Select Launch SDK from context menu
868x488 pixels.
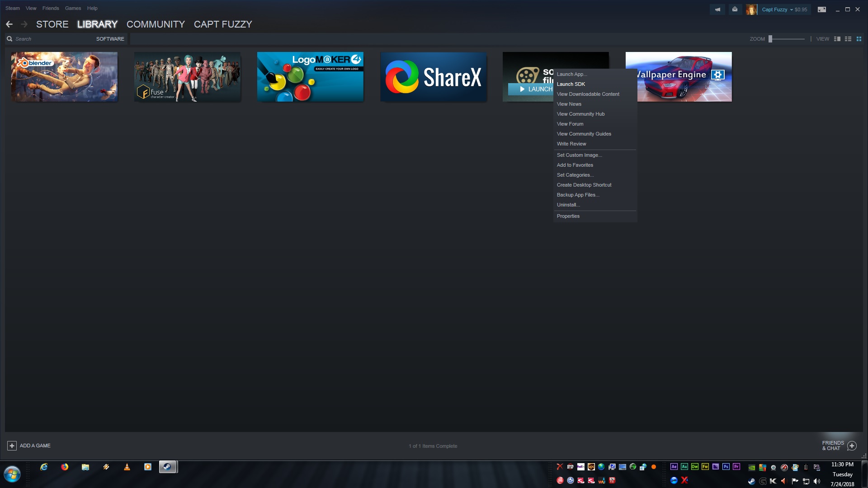tap(571, 84)
